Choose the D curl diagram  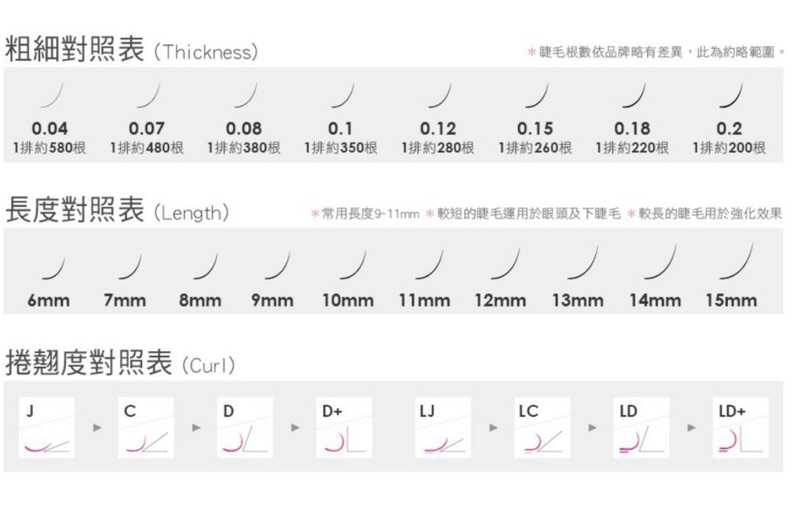pyautogui.click(x=245, y=427)
